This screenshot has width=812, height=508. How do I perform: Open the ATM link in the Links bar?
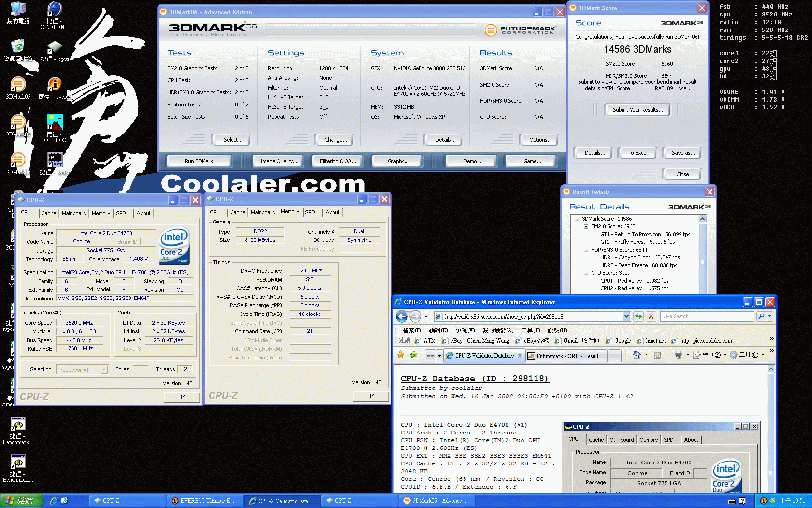tap(425, 341)
